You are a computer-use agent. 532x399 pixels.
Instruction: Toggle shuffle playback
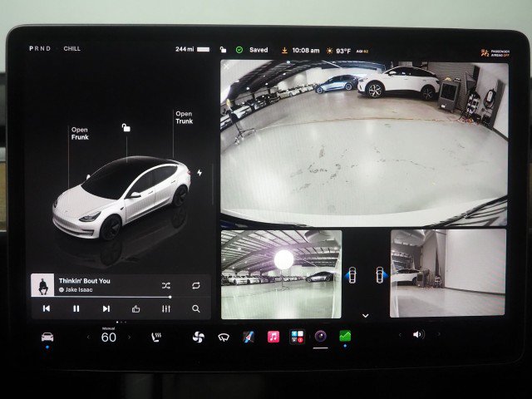click(166, 286)
